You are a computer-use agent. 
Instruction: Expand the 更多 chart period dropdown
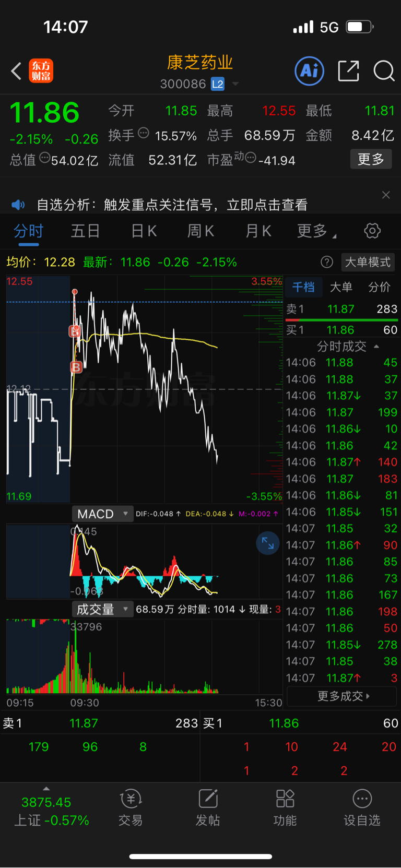316,231
